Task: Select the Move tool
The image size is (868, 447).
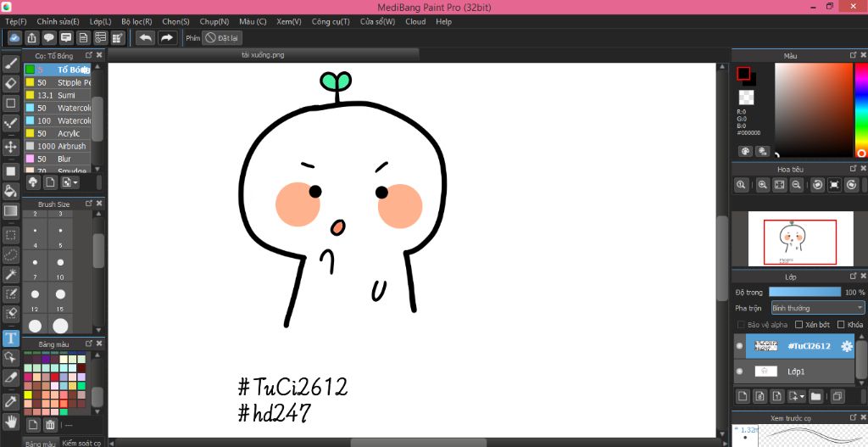Action: [x=10, y=148]
